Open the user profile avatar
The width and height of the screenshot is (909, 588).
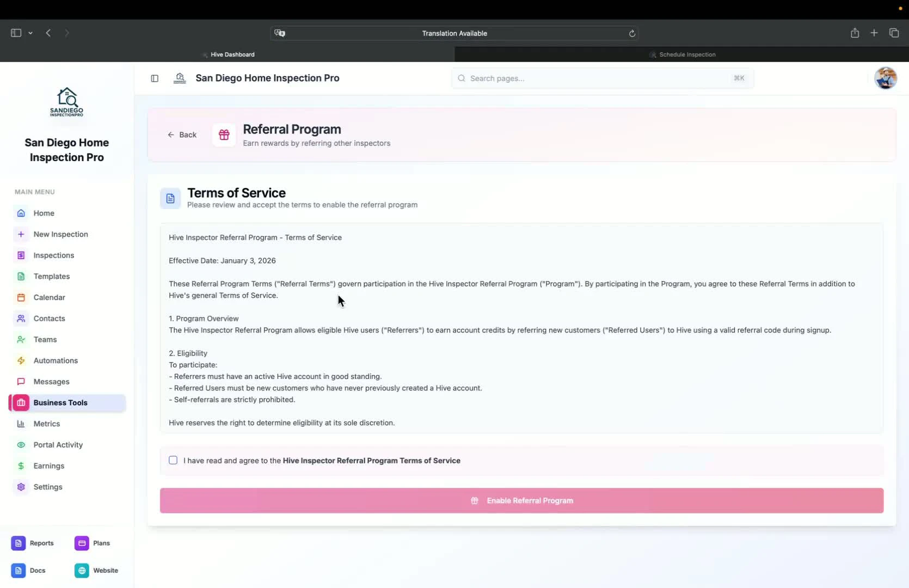coord(886,78)
